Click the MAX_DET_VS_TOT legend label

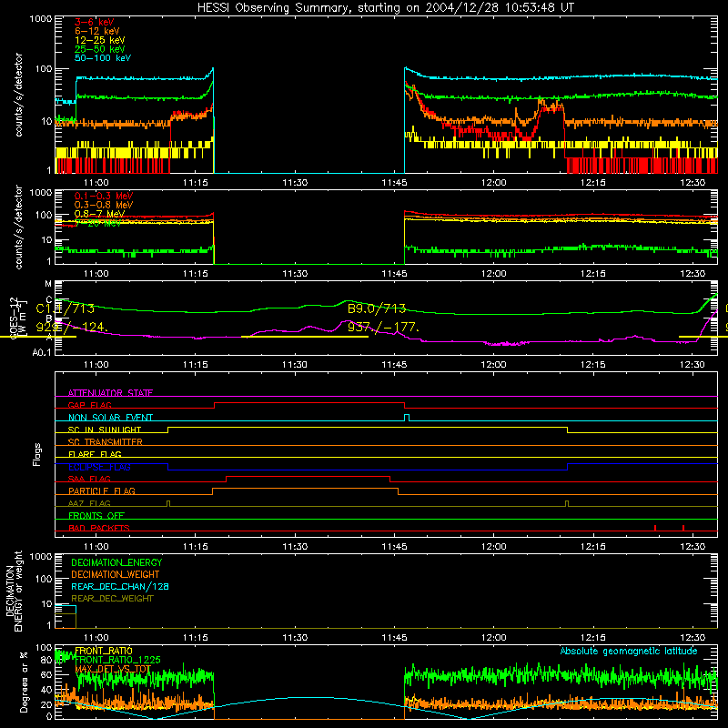click(113, 669)
